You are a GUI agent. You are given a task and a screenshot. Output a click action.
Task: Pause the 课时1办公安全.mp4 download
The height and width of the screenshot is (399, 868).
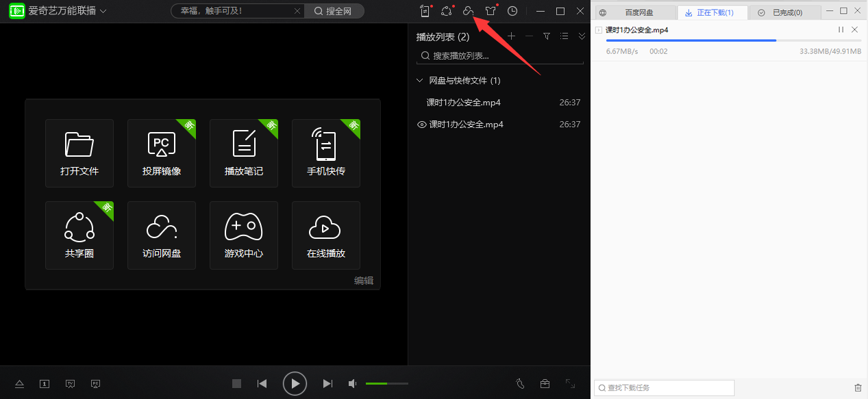pos(841,30)
